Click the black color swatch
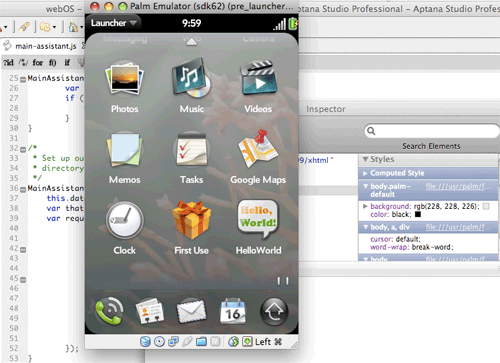The image size is (500, 363). point(418,214)
